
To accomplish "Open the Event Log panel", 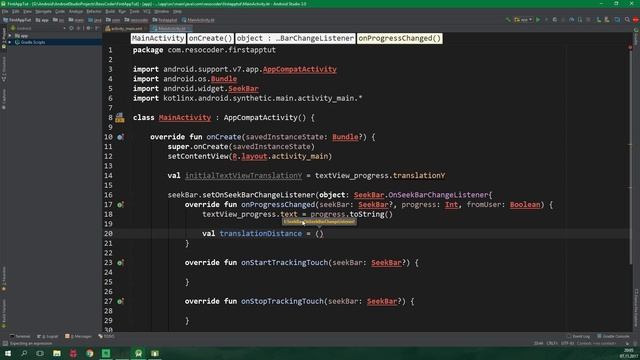I will (578, 336).
